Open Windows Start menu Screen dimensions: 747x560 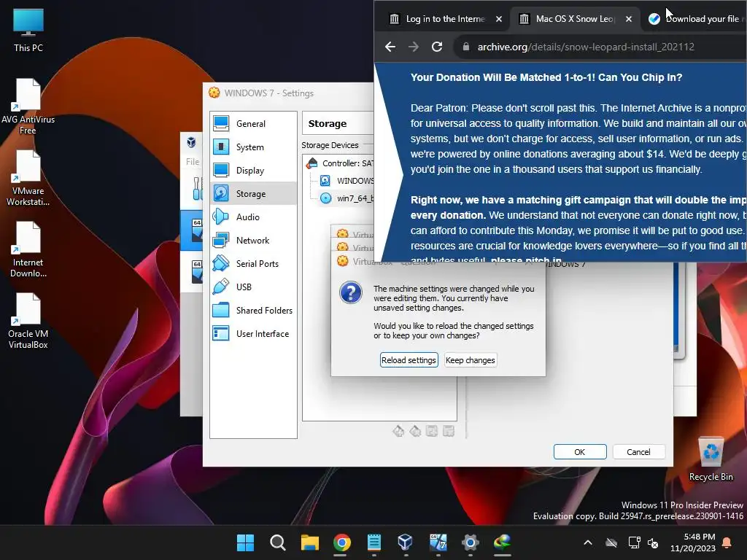(246, 542)
